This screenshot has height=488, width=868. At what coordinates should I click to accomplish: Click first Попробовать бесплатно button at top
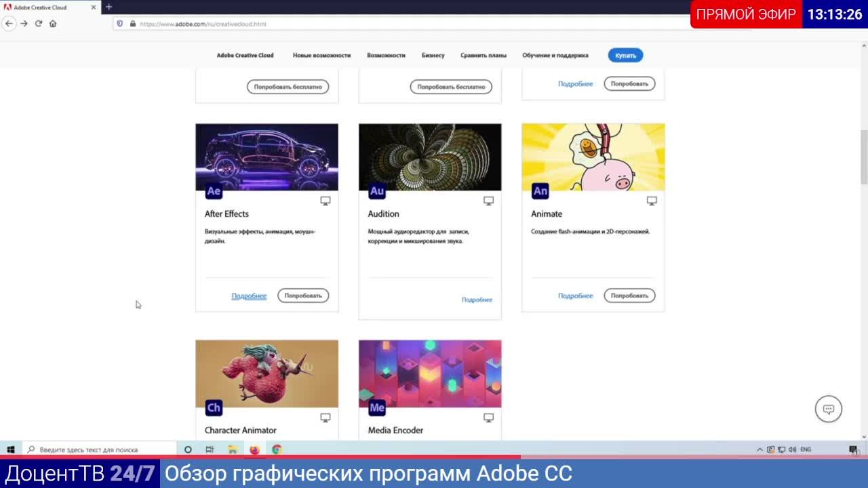click(x=288, y=87)
